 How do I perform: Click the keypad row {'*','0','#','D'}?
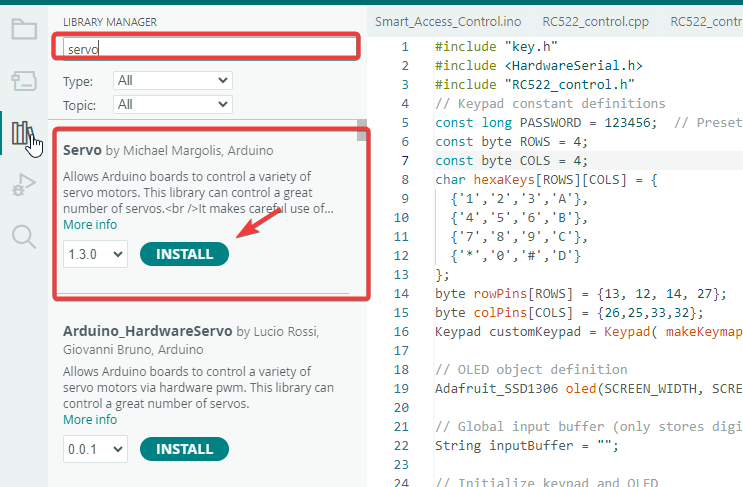click(515, 256)
